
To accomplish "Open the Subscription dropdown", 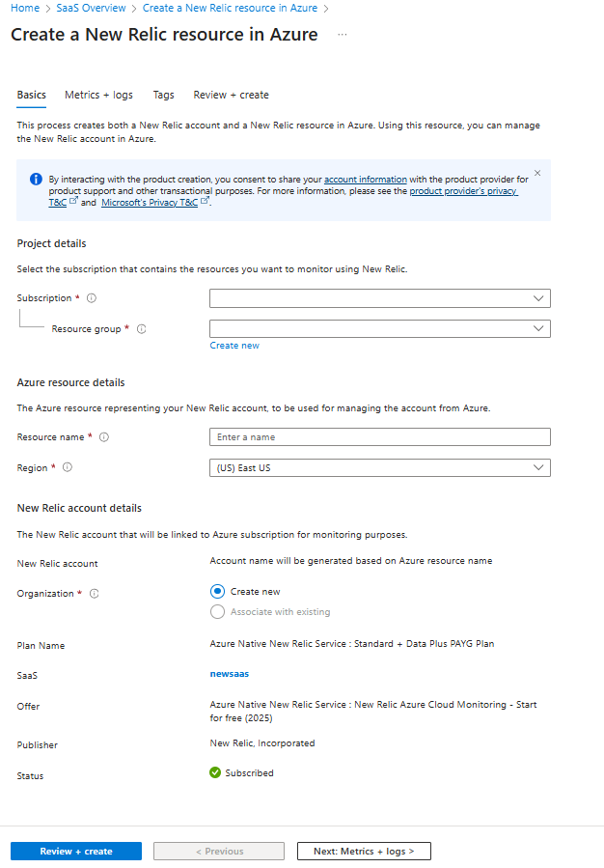I will pyautogui.click(x=379, y=297).
